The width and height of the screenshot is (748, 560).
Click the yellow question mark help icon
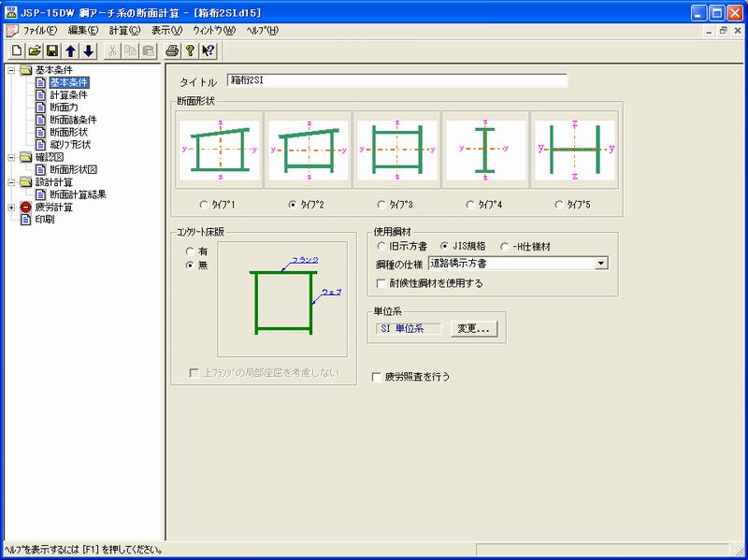point(190,50)
